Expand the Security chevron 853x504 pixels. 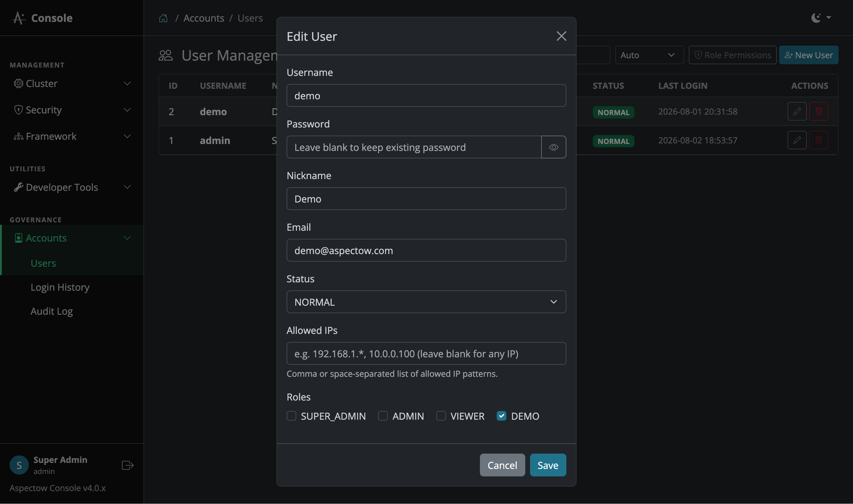(x=127, y=110)
